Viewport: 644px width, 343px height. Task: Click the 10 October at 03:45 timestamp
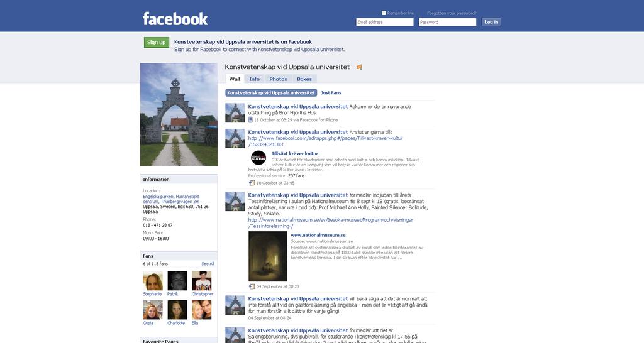(275, 183)
